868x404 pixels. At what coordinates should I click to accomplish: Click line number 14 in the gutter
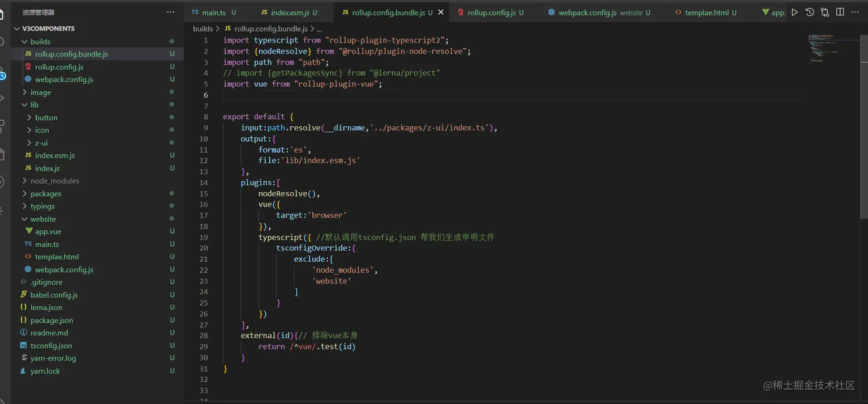(203, 182)
